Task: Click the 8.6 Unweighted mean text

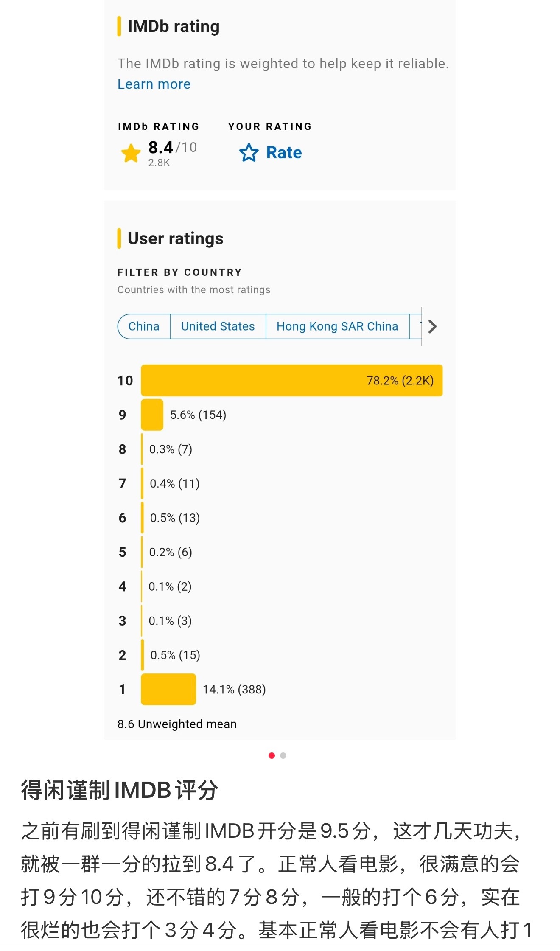Action: (x=177, y=724)
